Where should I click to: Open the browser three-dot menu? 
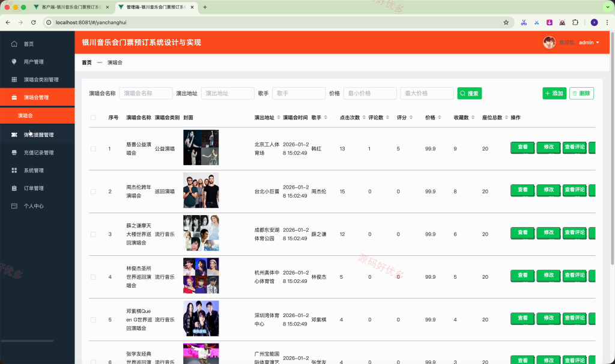(607, 22)
